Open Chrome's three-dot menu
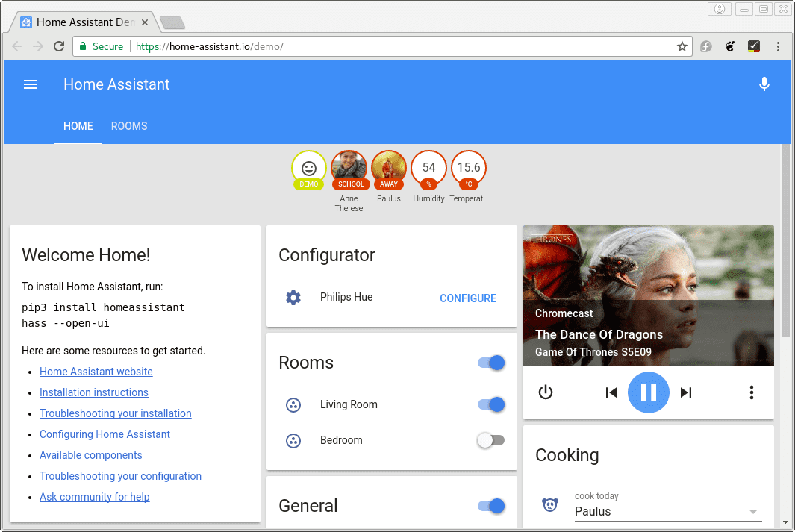The image size is (795, 532). coord(778,46)
